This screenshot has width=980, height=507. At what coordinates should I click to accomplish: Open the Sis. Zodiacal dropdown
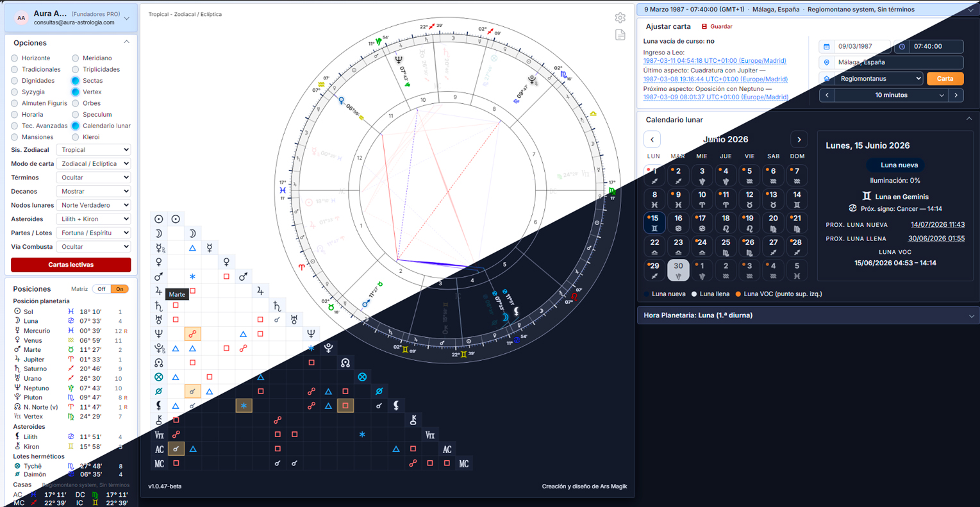tap(94, 150)
